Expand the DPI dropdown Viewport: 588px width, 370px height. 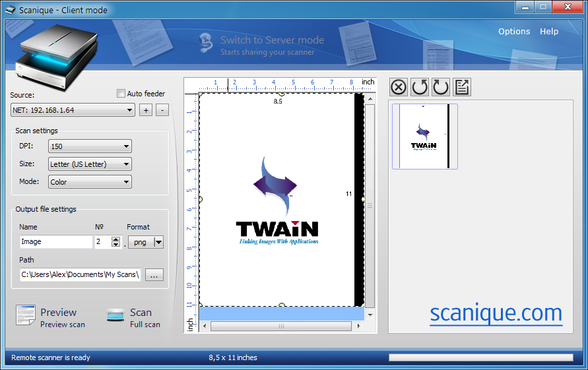pyautogui.click(x=90, y=146)
